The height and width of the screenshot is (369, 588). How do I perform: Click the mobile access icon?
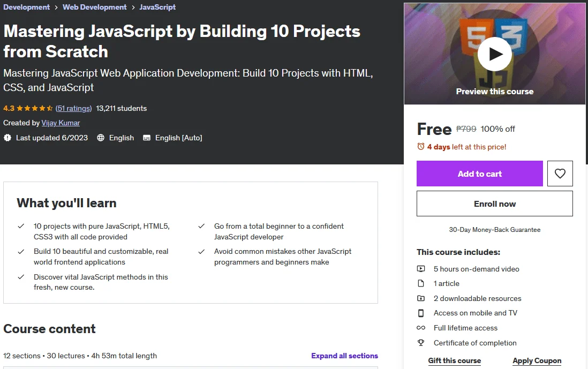[421, 313]
